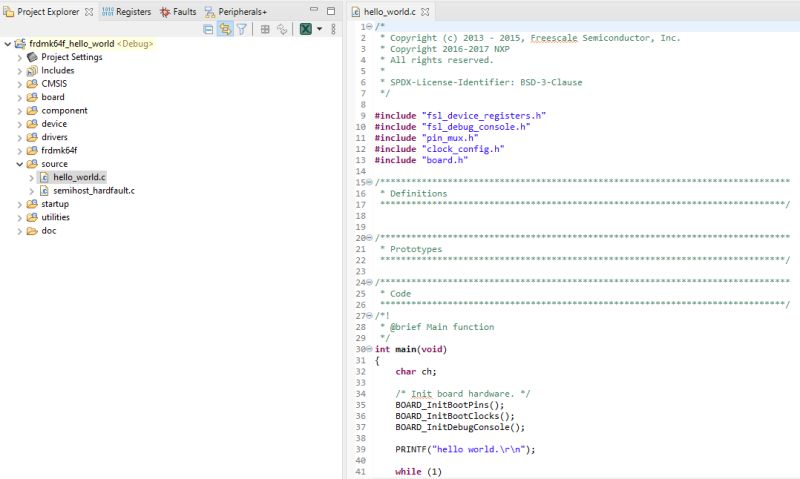Screen dimensions: 800x479
Task: Select the drivers folder
Action: click(x=54, y=137)
